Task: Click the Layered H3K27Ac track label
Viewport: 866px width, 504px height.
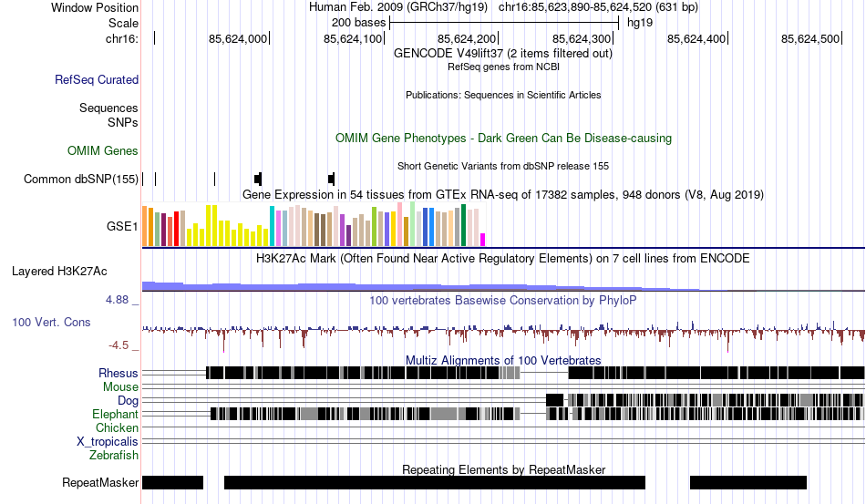Action: (x=59, y=271)
